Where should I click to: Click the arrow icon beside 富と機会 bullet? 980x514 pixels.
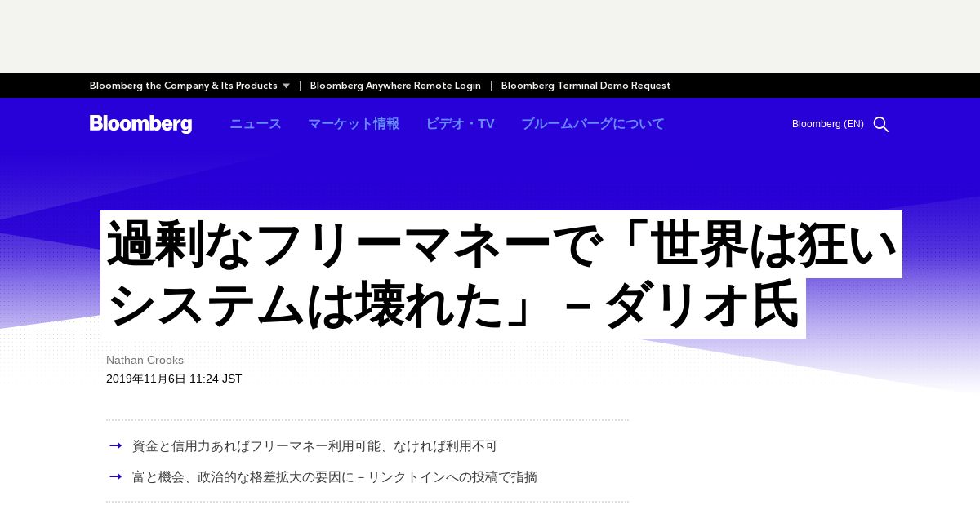116,476
